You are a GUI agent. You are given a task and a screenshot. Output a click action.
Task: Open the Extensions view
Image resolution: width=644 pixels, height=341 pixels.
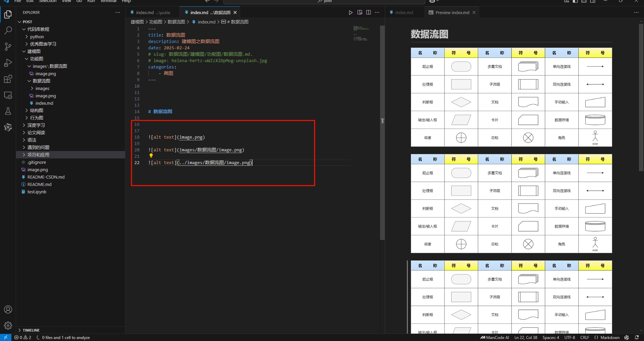[8, 79]
